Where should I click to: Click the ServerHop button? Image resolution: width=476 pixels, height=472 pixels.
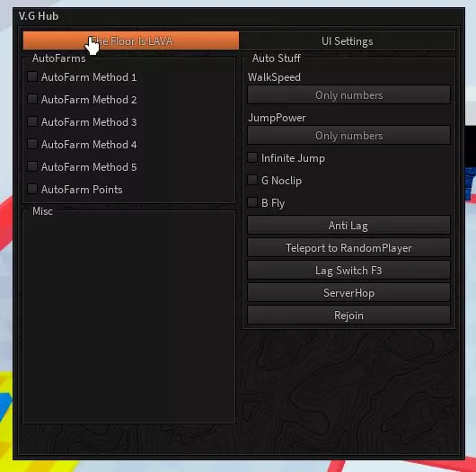click(348, 293)
